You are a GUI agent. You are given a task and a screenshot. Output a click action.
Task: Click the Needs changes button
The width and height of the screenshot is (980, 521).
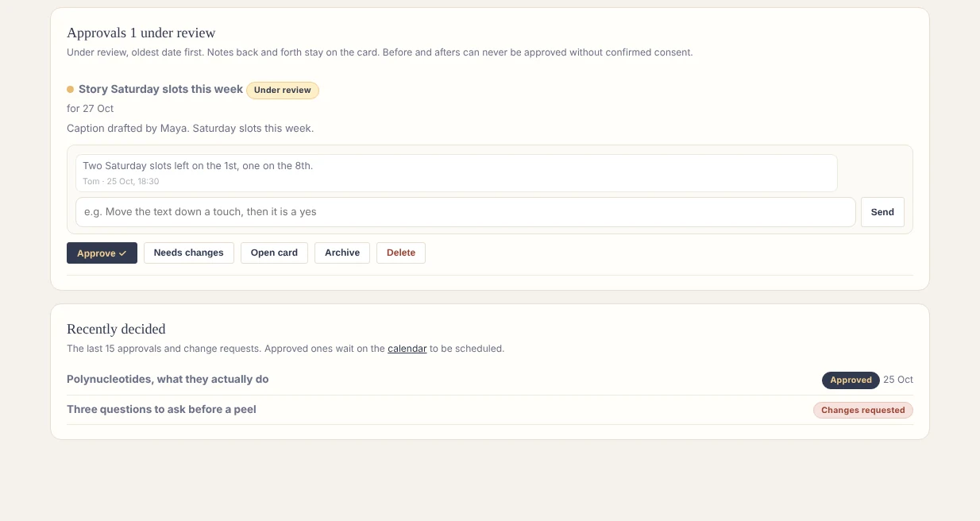(188, 253)
